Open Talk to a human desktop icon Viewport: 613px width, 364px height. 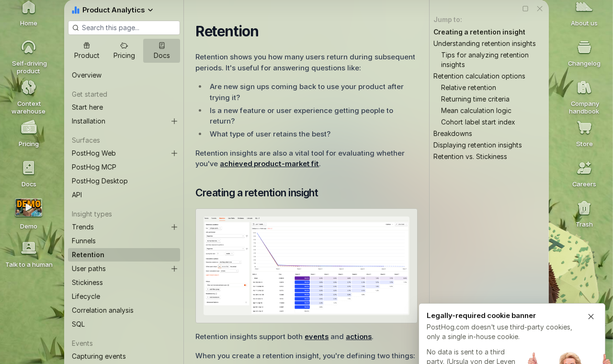(x=29, y=254)
